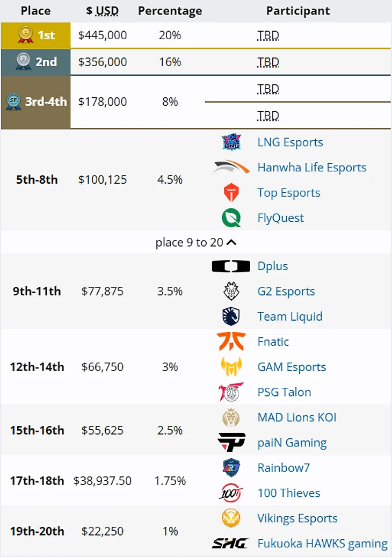Open the Vikings Esports team link
The height and width of the screenshot is (557, 392).
[x=297, y=518]
